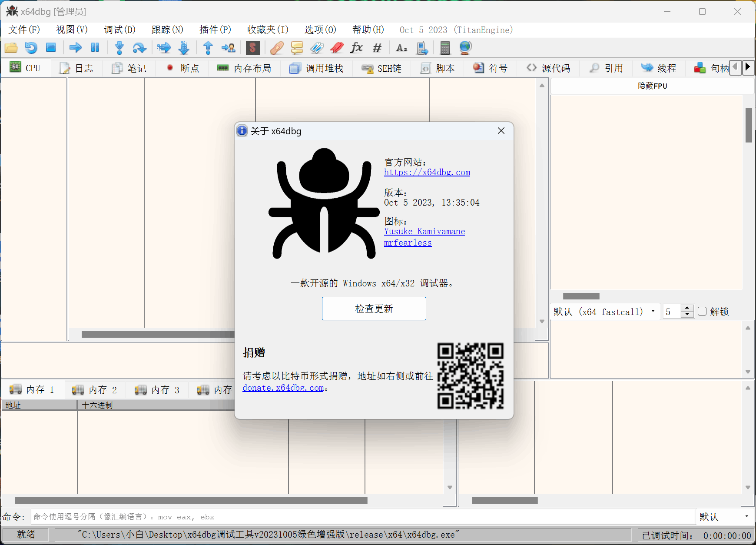Open the mrfearless link

pyautogui.click(x=408, y=243)
